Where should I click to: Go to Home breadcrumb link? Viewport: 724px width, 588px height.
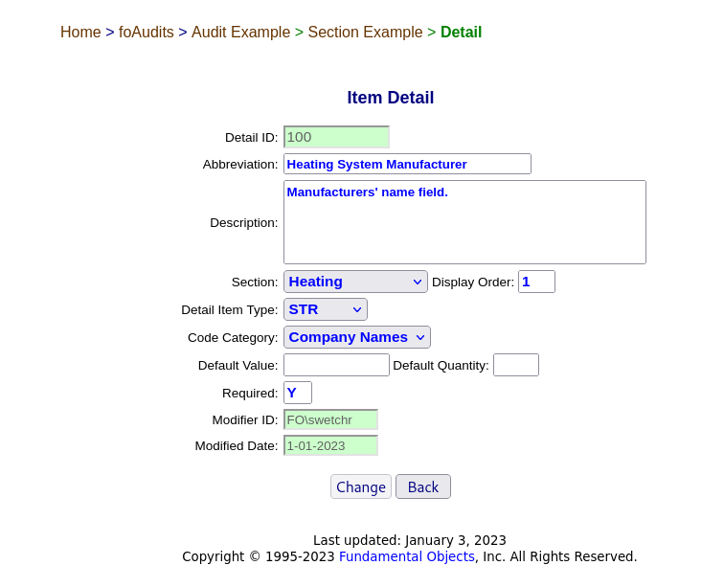80,32
